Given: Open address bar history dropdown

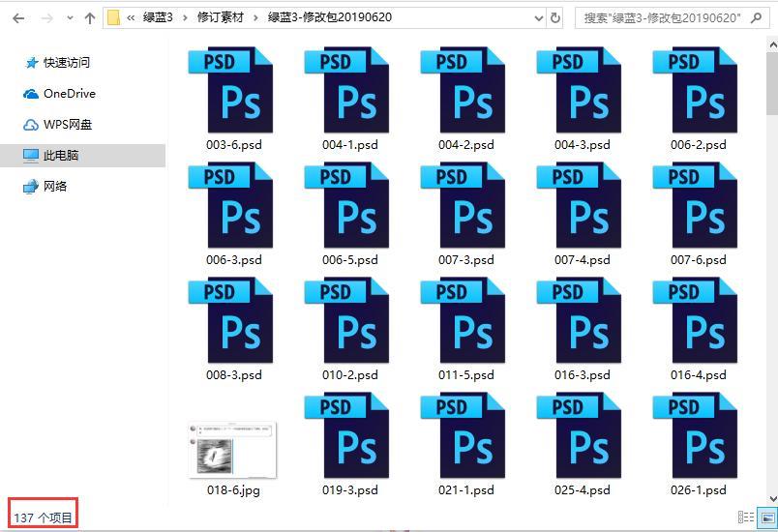Looking at the screenshot, I should 539,18.
